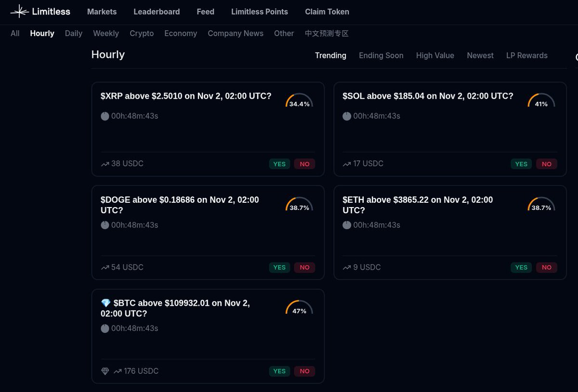Buy YES on the DOGE market
This screenshot has width=578, height=392.
(x=279, y=267)
